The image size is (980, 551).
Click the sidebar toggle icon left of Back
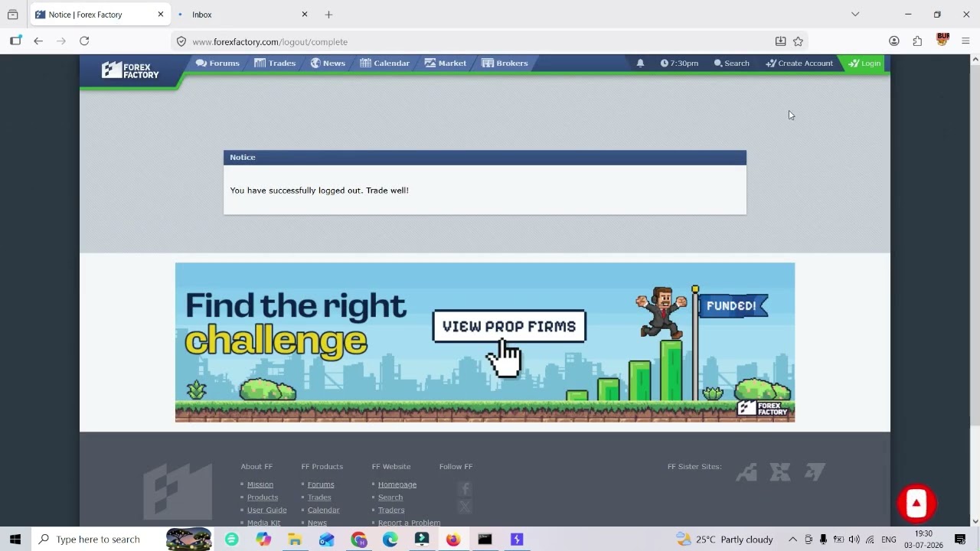(x=15, y=41)
